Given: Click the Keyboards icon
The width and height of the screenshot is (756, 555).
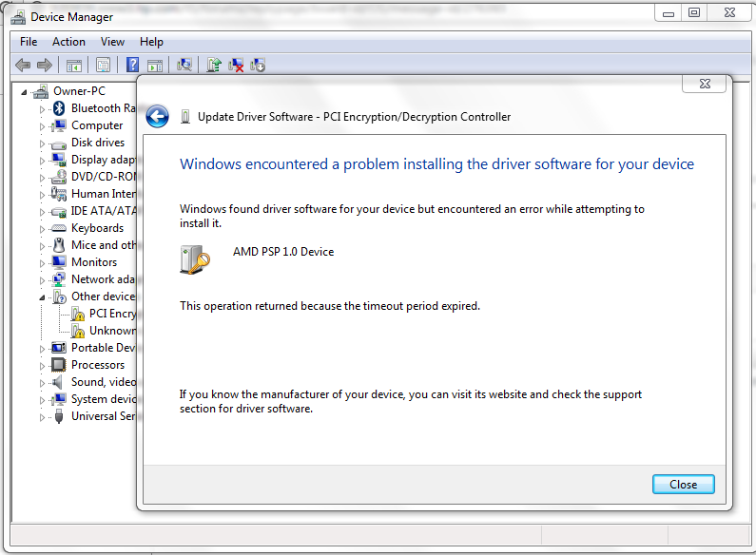Looking at the screenshot, I should pos(59,228).
